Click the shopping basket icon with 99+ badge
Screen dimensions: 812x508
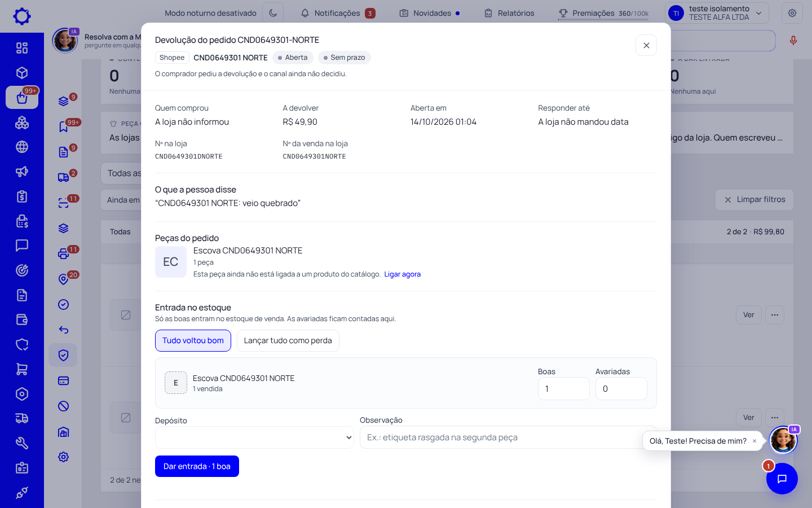click(22, 98)
